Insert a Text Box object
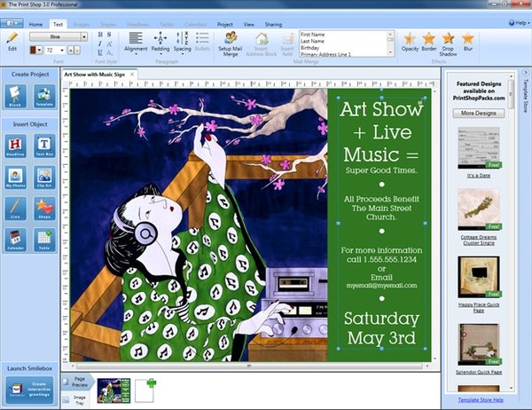532x410 pixels. [x=43, y=146]
